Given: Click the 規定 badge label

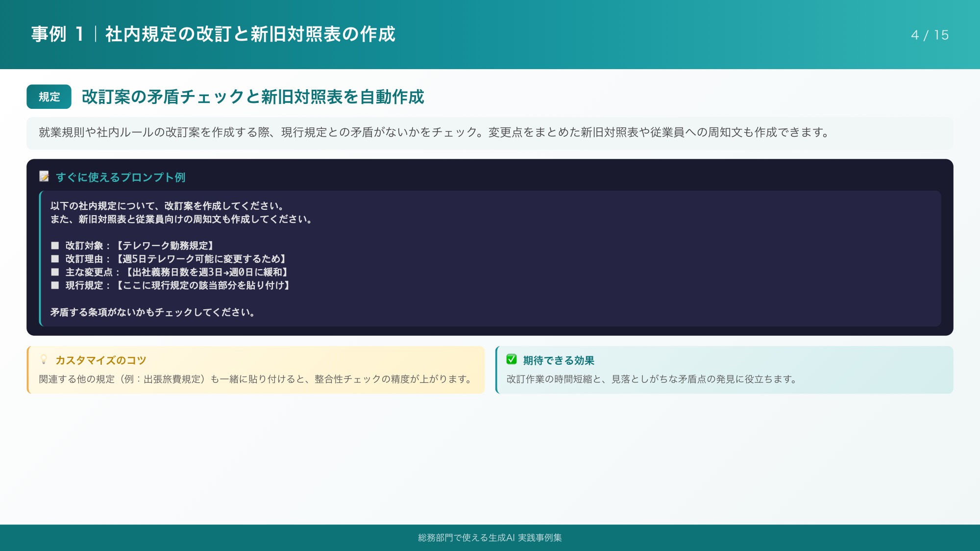Looking at the screenshot, I should (x=49, y=97).
